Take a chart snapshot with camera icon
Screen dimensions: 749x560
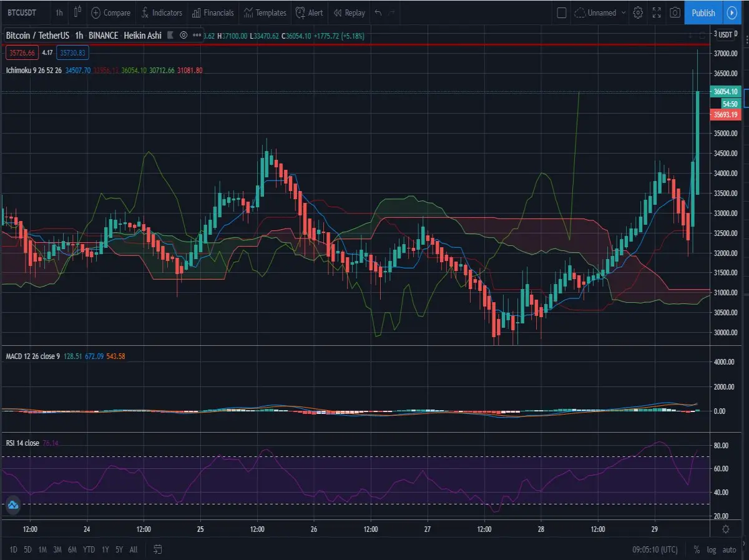pyautogui.click(x=675, y=12)
